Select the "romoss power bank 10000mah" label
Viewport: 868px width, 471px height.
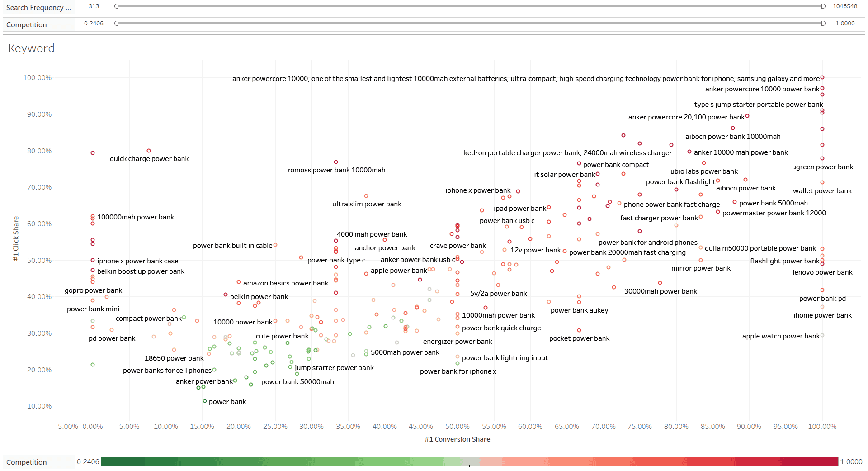(x=336, y=170)
